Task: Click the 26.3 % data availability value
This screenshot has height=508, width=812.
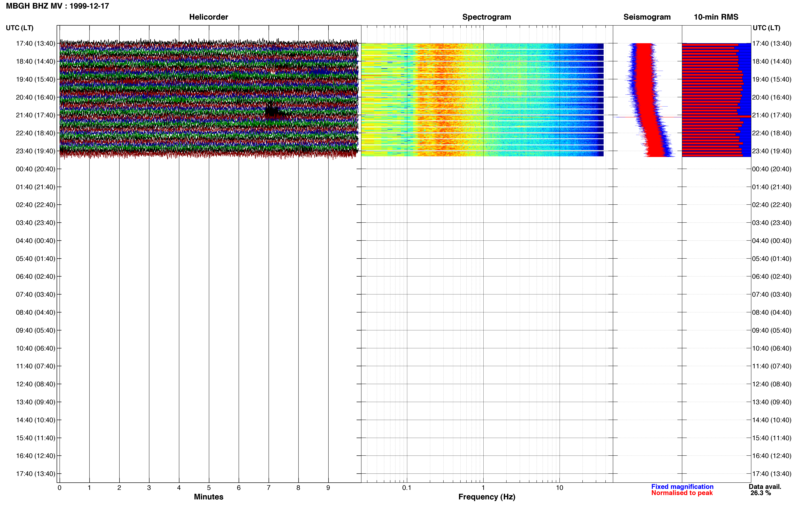Action: point(761,493)
